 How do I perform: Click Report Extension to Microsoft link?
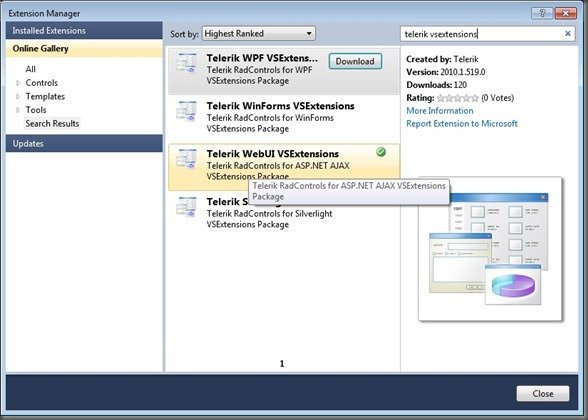pos(462,124)
